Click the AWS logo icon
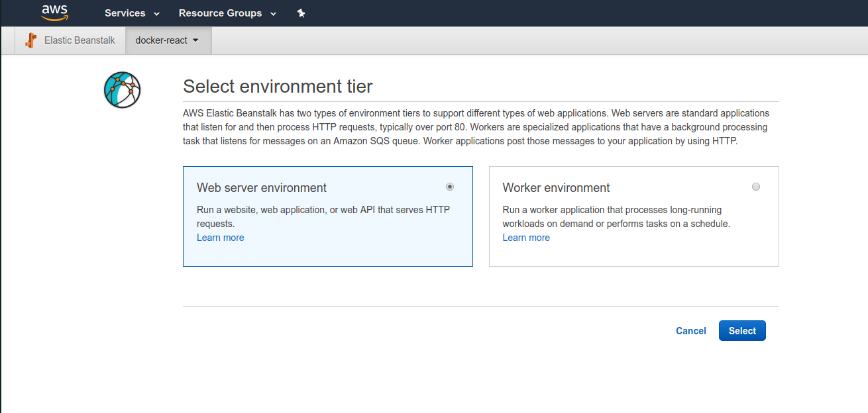The width and height of the screenshot is (868, 413). point(55,12)
